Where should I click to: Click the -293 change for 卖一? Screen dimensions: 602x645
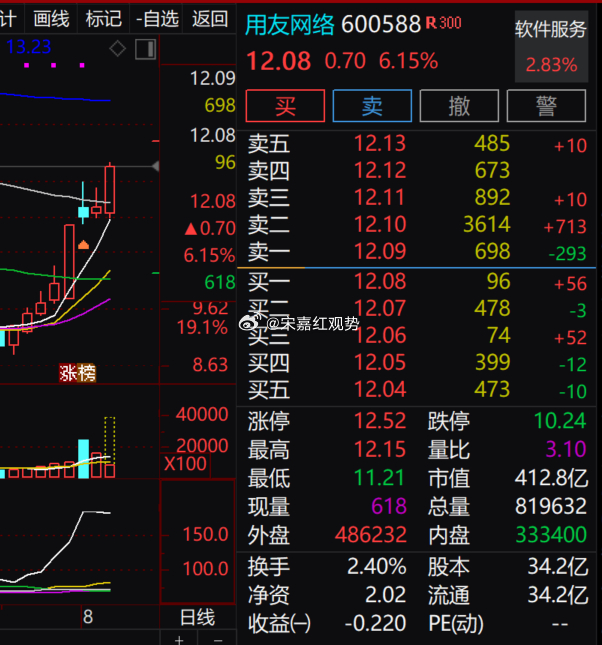pyautogui.click(x=567, y=254)
